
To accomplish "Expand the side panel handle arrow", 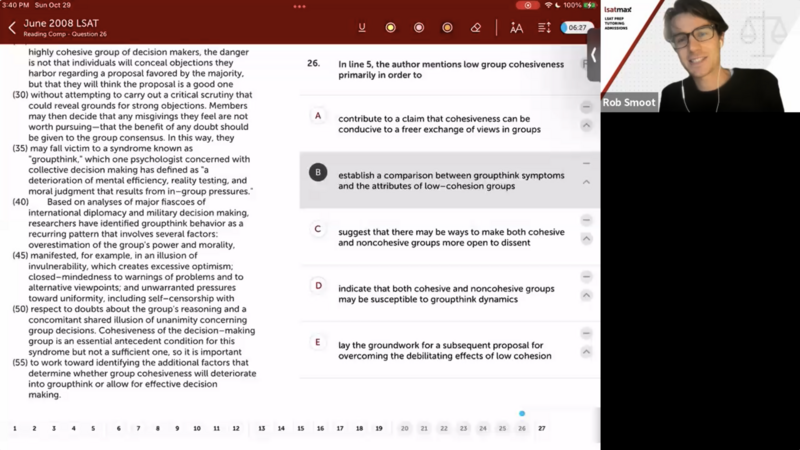I will coord(593,56).
